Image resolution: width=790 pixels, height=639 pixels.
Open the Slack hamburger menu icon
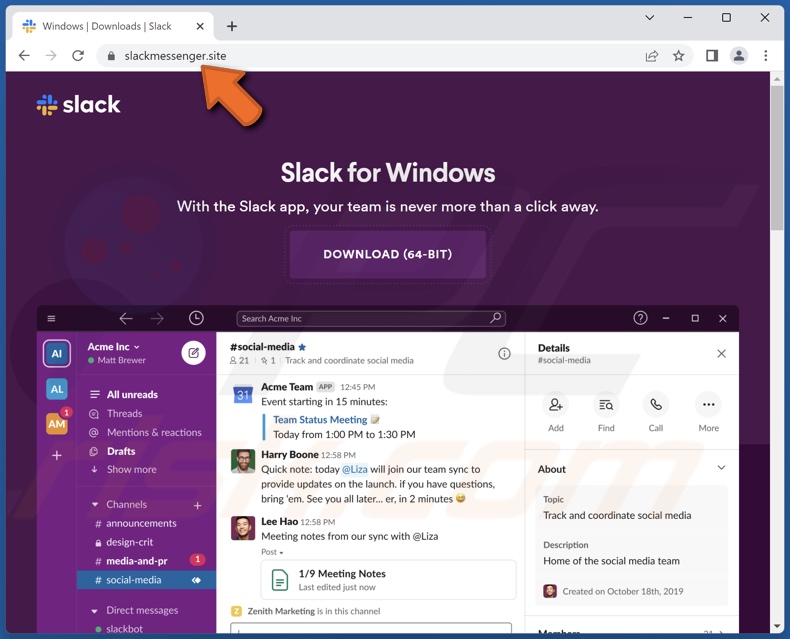pyautogui.click(x=51, y=318)
